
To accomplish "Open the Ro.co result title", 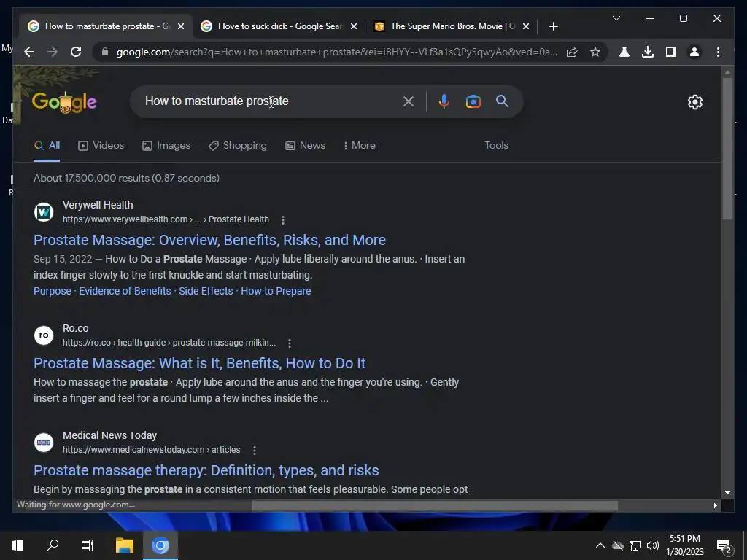I will pos(200,363).
